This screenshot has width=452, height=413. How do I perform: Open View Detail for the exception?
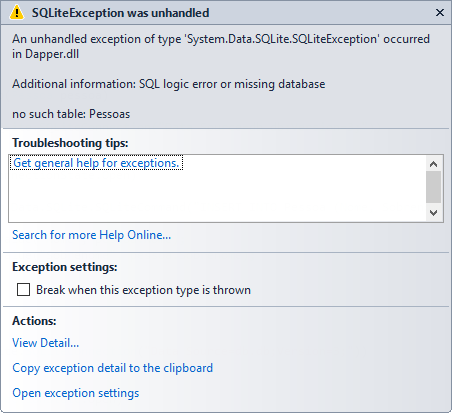click(46, 343)
